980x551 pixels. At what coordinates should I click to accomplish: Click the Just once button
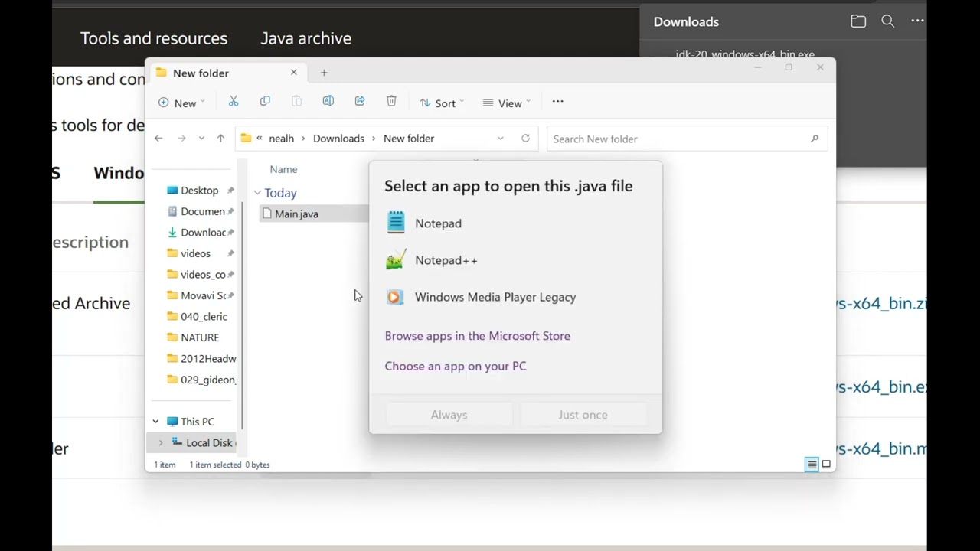[583, 415]
